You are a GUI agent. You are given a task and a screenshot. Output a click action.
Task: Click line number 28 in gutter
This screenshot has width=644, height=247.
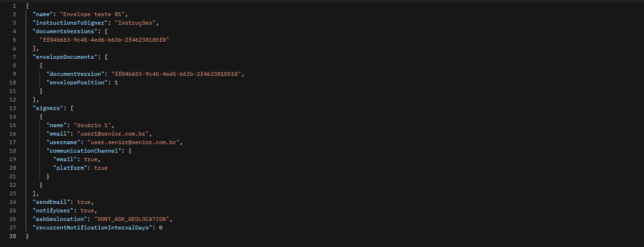point(13,236)
